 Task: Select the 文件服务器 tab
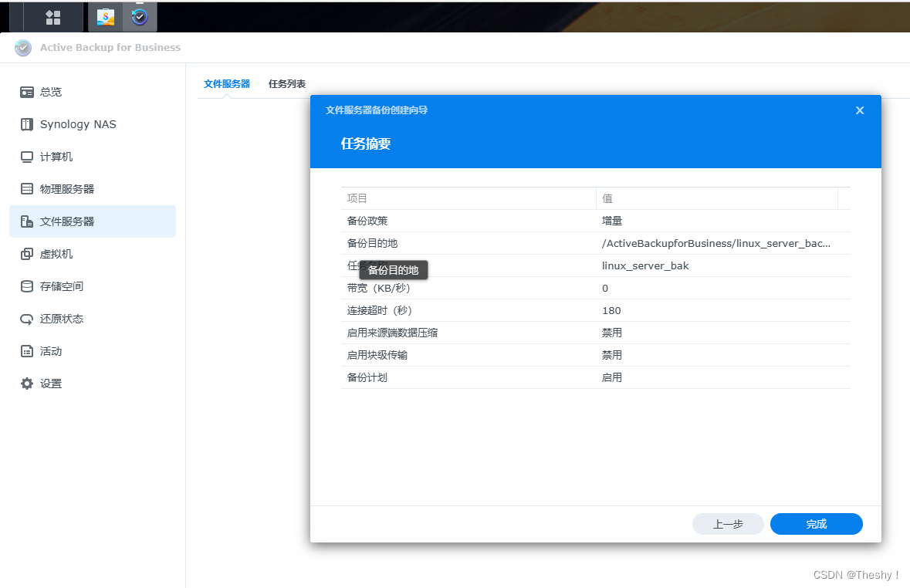(x=226, y=83)
